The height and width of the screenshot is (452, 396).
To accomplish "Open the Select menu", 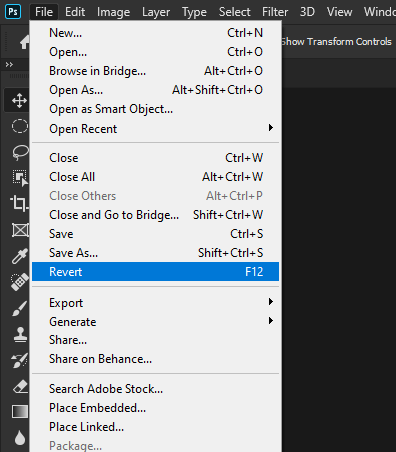I will click(234, 12).
